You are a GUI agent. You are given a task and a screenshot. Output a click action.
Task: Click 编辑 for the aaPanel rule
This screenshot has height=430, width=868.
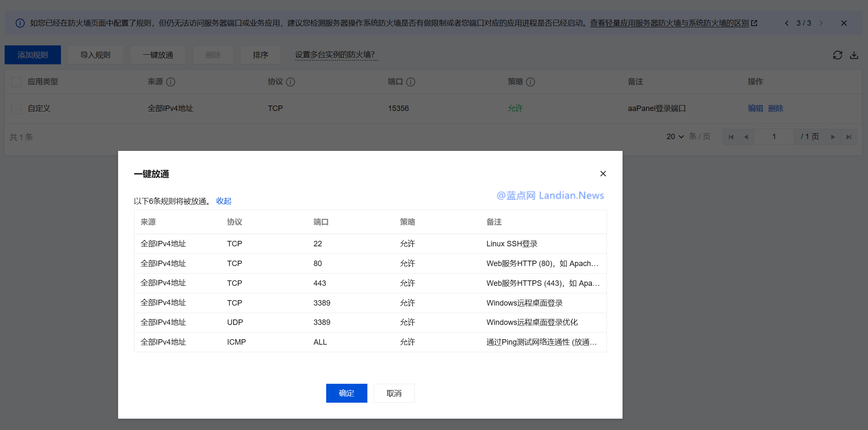pos(755,108)
